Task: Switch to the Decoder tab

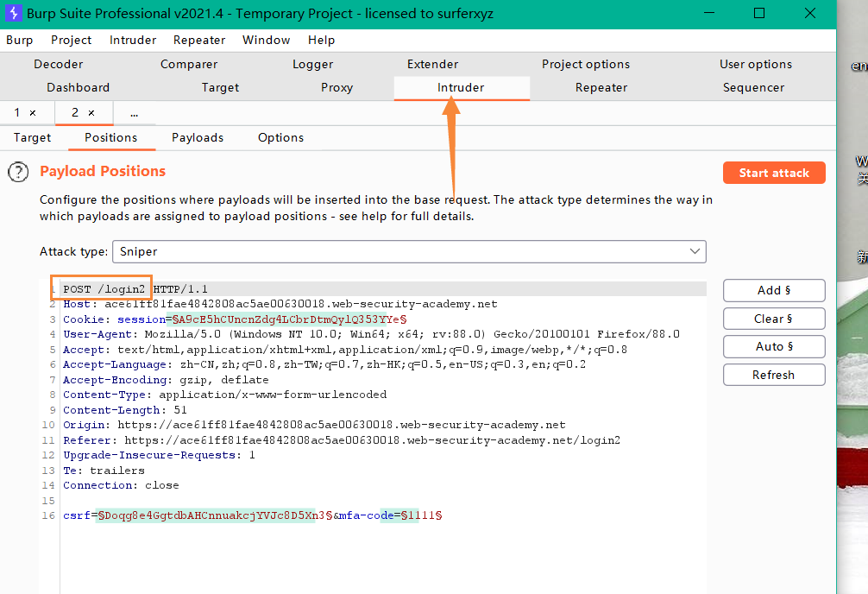Action: tap(58, 64)
